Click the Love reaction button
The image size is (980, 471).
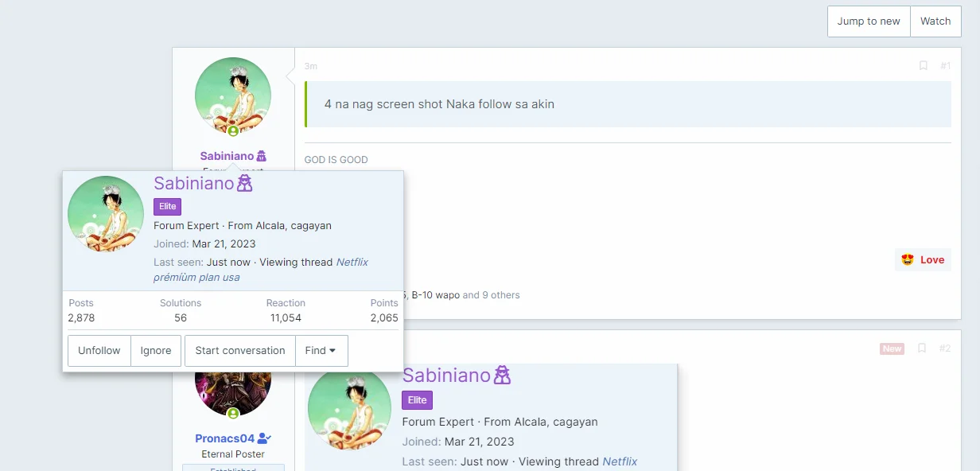(x=923, y=259)
